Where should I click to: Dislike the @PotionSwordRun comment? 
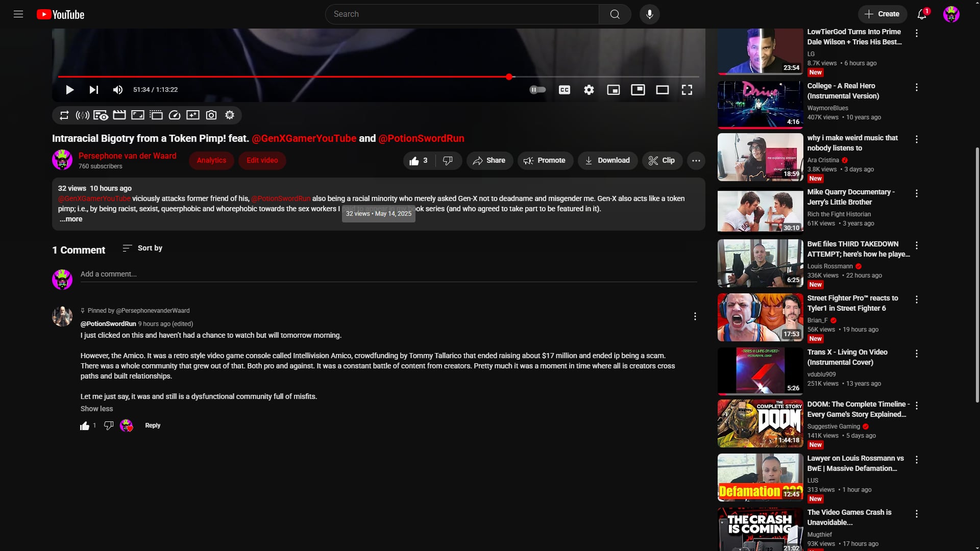coord(109,426)
